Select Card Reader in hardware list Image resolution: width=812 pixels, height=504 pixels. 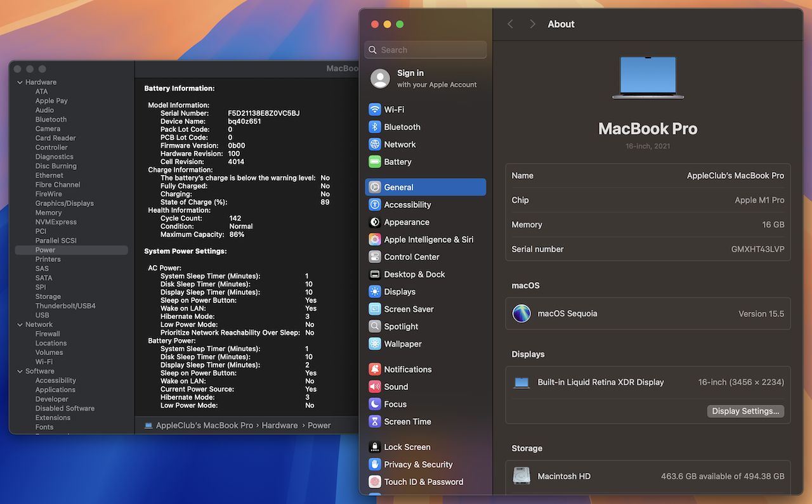(55, 138)
